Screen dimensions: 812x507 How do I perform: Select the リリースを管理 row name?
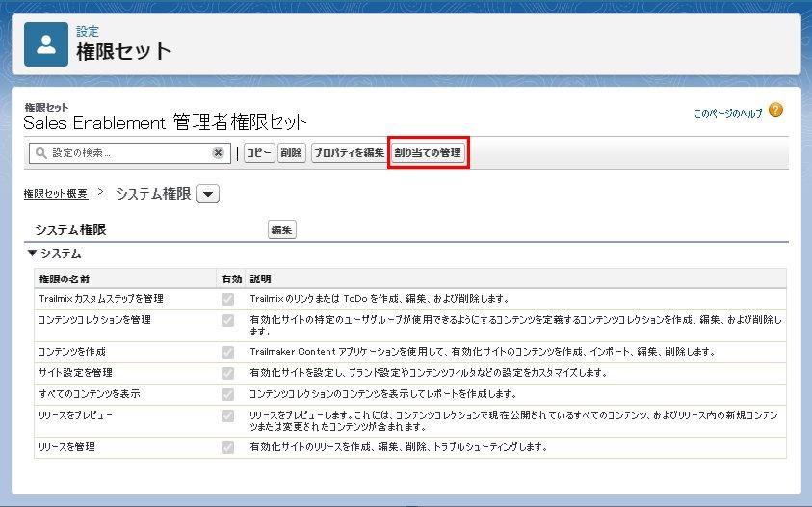coord(66,447)
